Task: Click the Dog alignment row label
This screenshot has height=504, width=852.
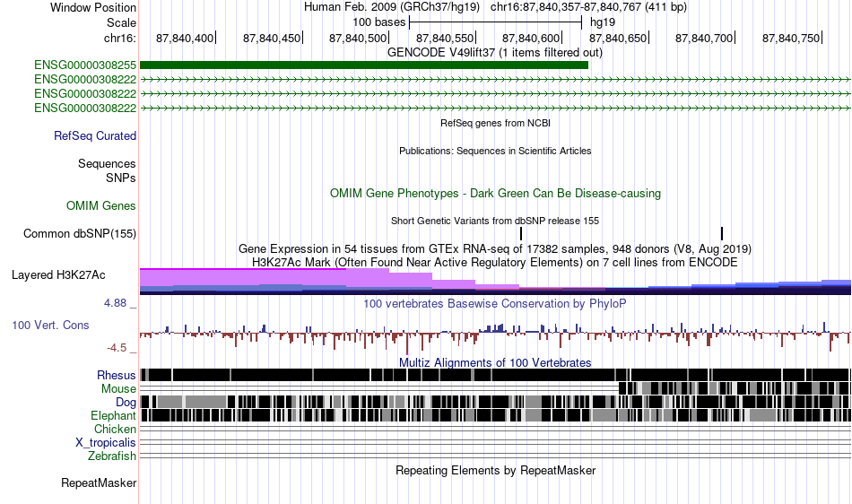Action: coord(126,403)
